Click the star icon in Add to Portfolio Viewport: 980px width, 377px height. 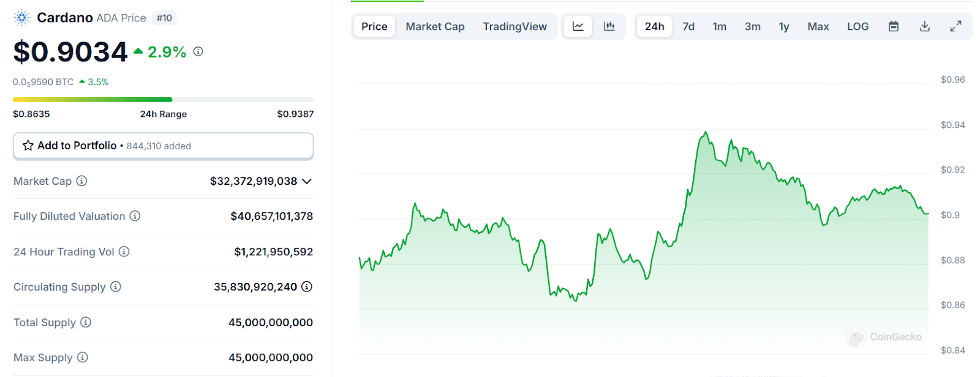28,146
